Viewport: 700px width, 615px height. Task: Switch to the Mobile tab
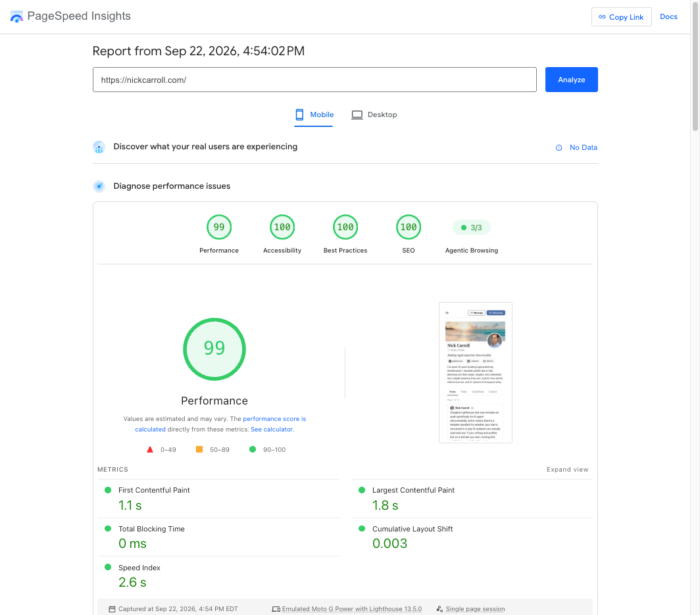click(x=314, y=114)
